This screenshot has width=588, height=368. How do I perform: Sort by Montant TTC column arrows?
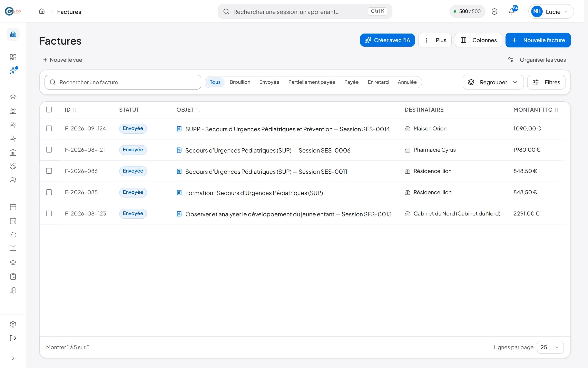tap(556, 110)
